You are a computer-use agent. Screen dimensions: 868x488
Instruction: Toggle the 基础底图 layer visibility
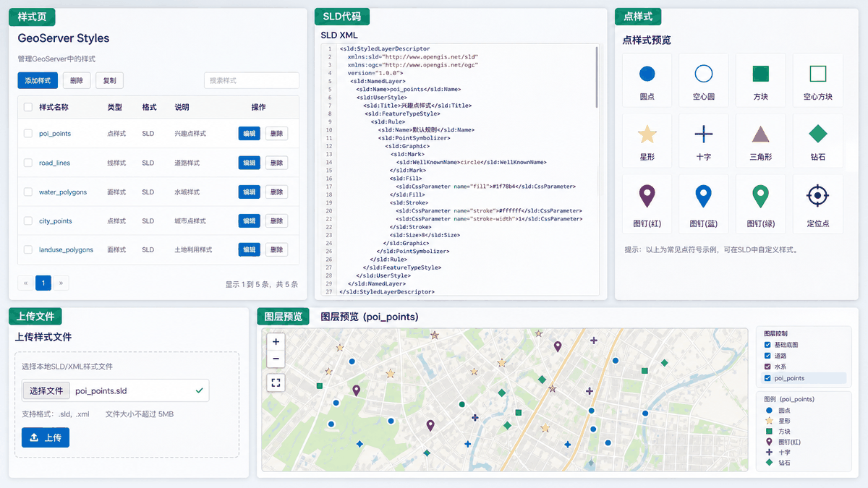(767, 345)
